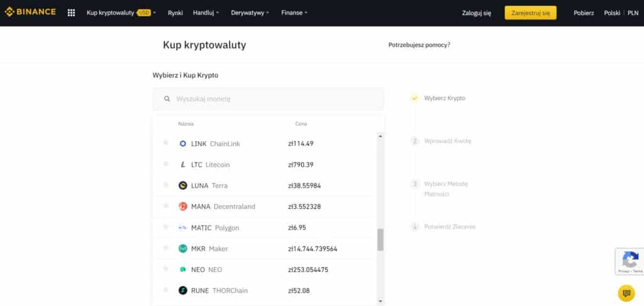
Task: Click the RUNE price zł52.08
Action: click(x=299, y=290)
